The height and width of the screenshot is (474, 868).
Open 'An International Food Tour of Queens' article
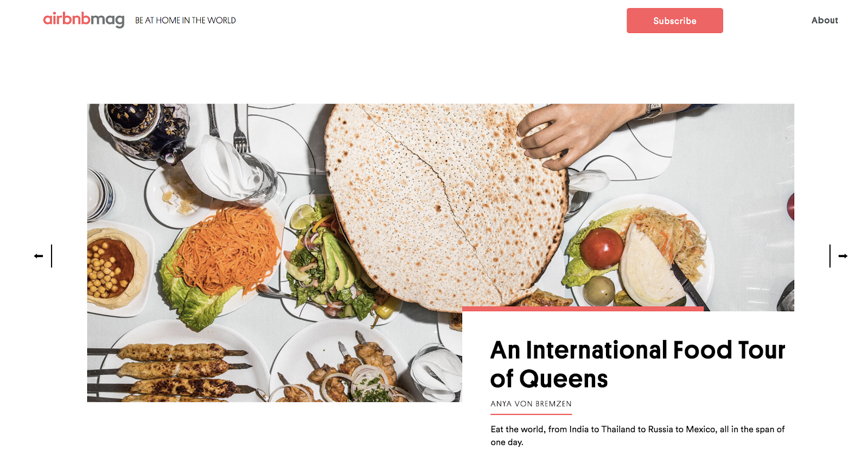(637, 364)
